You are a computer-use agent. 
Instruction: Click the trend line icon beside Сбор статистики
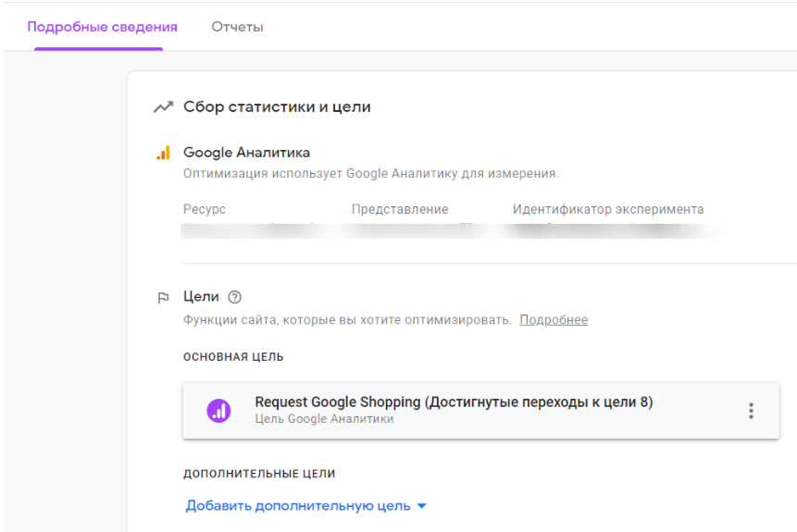(x=163, y=107)
